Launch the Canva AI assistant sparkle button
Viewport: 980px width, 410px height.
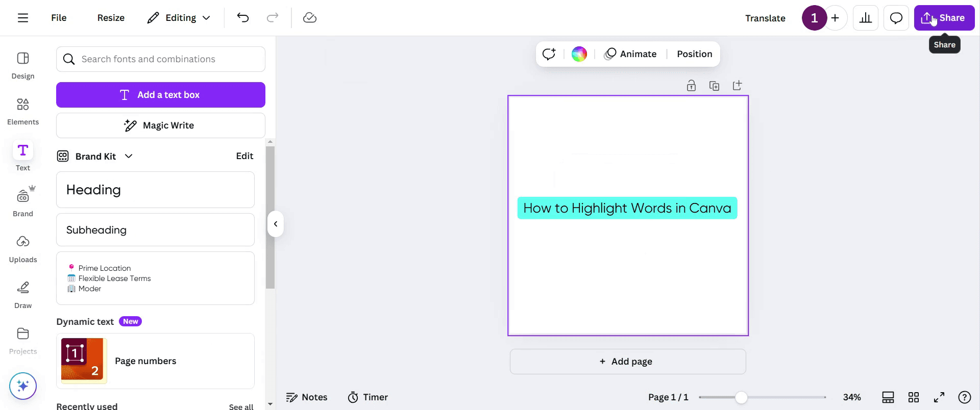click(x=23, y=386)
